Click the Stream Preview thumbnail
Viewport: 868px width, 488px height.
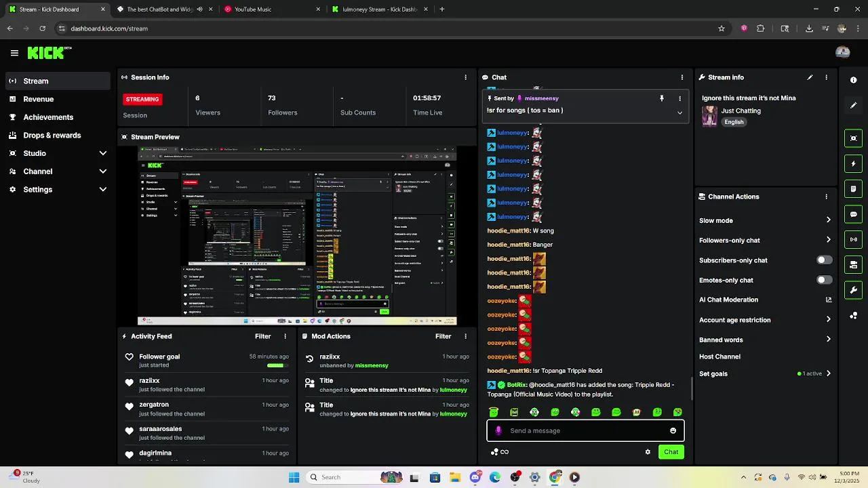(x=297, y=236)
